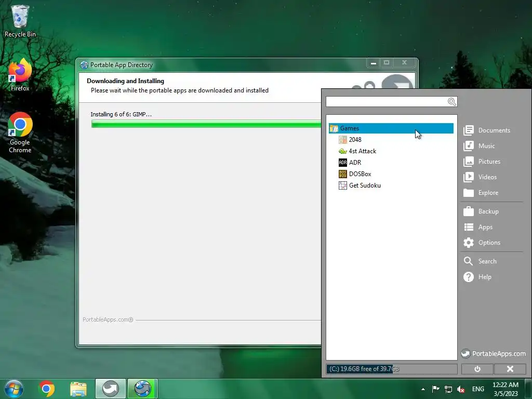Open the Music folder
The height and width of the screenshot is (399, 532).
tap(479, 146)
